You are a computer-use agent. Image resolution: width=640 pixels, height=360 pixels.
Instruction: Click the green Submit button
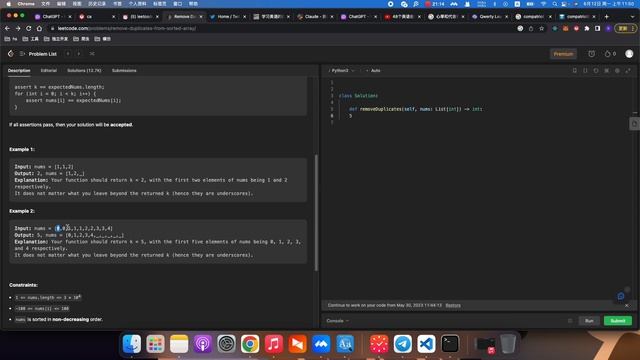coord(618,321)
